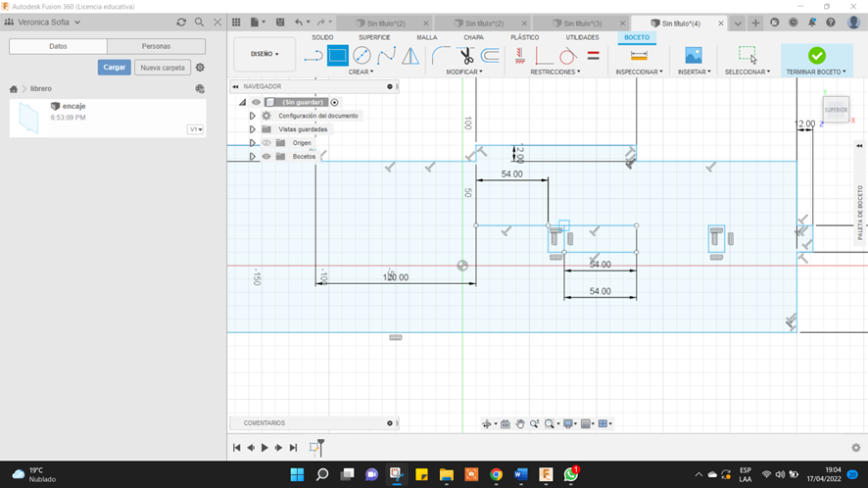Click the SUPERIOR face of the view cube
Viewport: 868px width, 488px height.
tap(836, 110)
